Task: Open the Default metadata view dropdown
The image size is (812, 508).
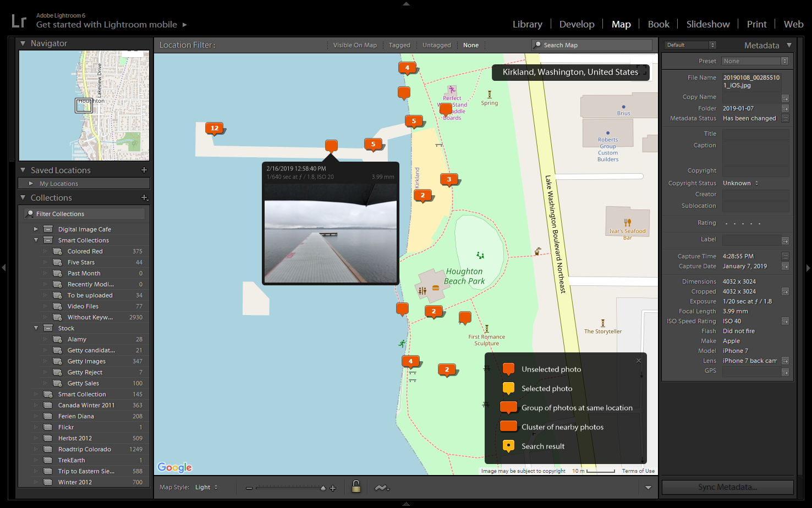Action: tap(690, 45)
